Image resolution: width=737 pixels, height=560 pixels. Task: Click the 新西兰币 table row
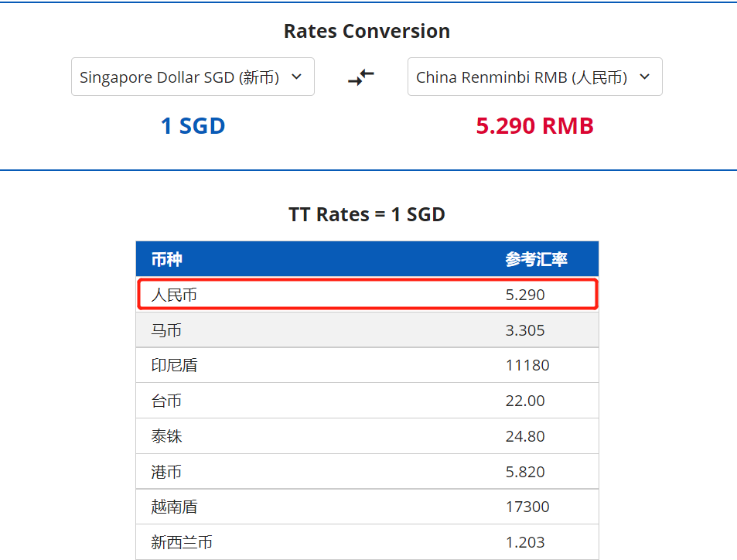pyautogui.click(x=367, y=542)
